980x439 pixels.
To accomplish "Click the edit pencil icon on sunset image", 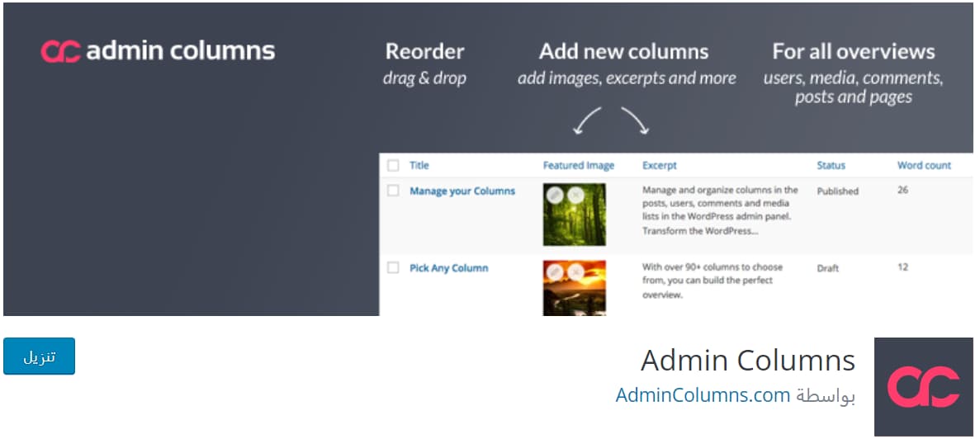I will click(x=555, y=271).
